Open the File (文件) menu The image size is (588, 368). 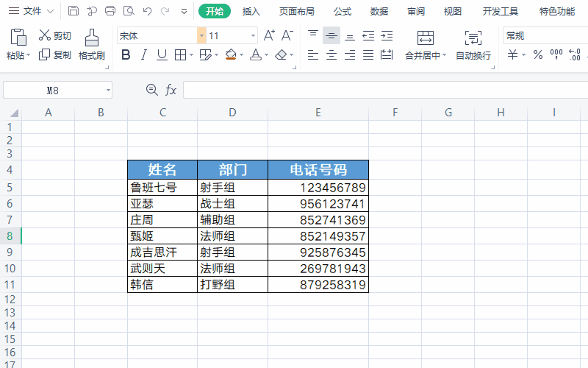(x=31, y=11)
